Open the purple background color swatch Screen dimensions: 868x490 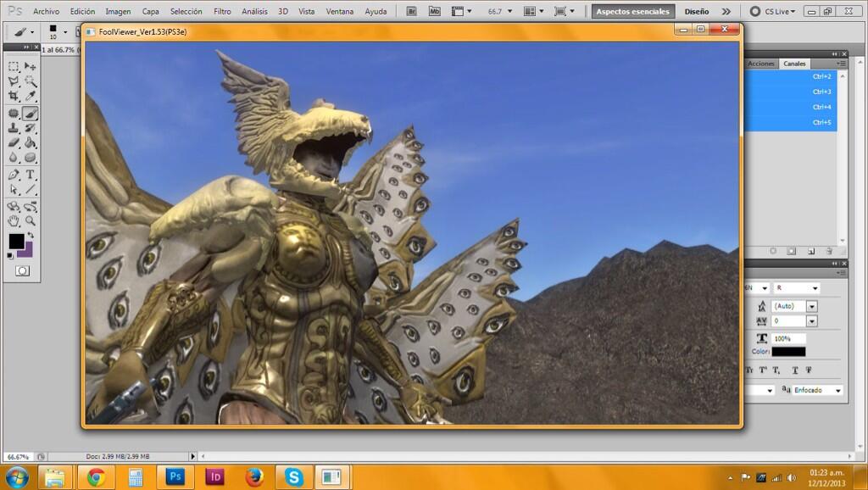(x=28, y=252)
